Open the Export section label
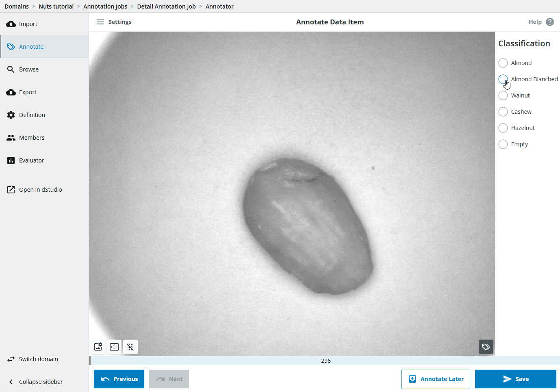This screenshot has width=560, height=392. 28,92
